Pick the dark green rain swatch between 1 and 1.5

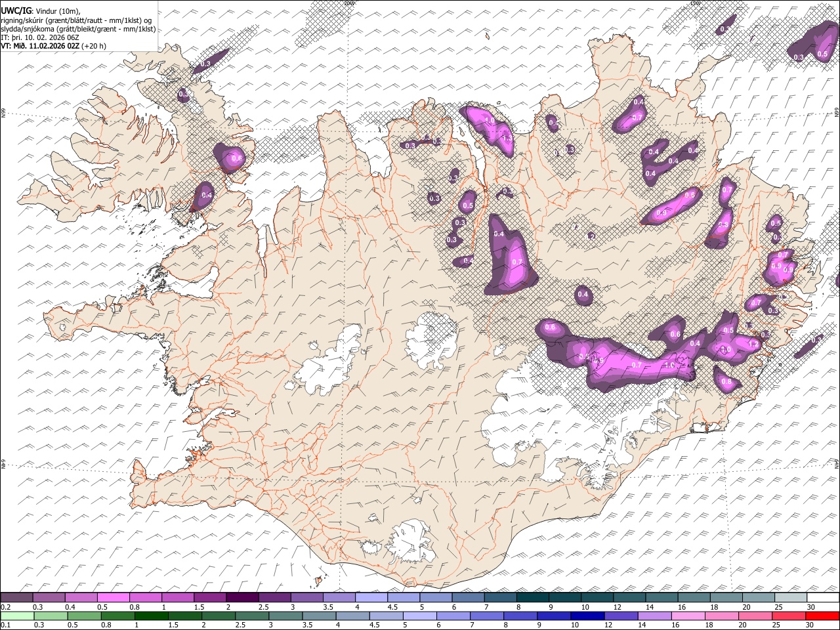[152, 616]
